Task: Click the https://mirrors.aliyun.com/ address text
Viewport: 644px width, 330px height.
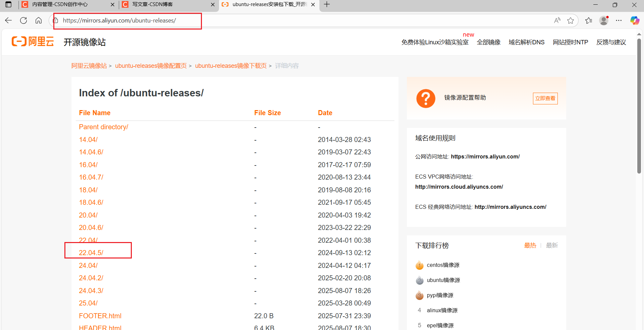Action: click(x=485, y=157)
